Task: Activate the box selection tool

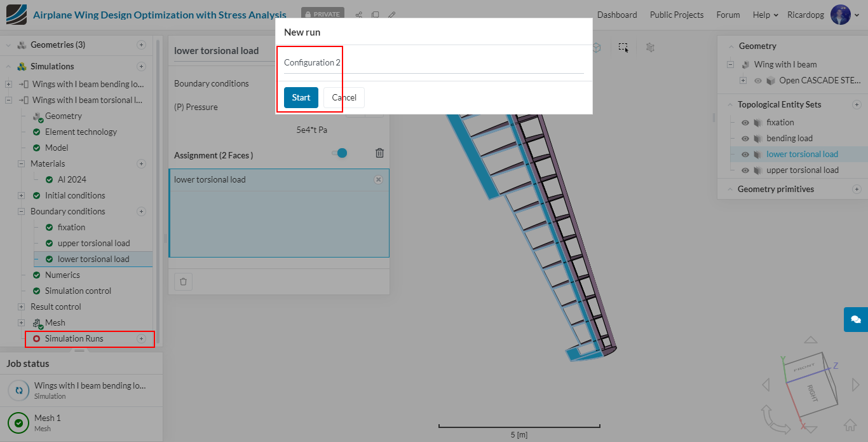Action: [623, 48]
